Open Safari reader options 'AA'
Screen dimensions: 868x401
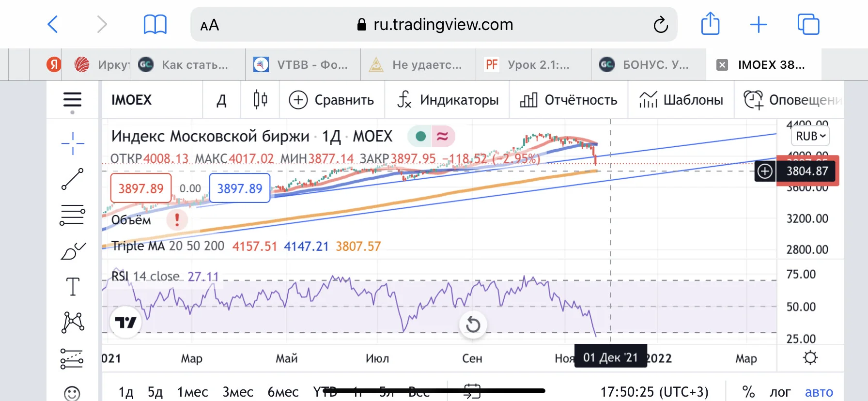pyautogui.click(x=209, y=25)
